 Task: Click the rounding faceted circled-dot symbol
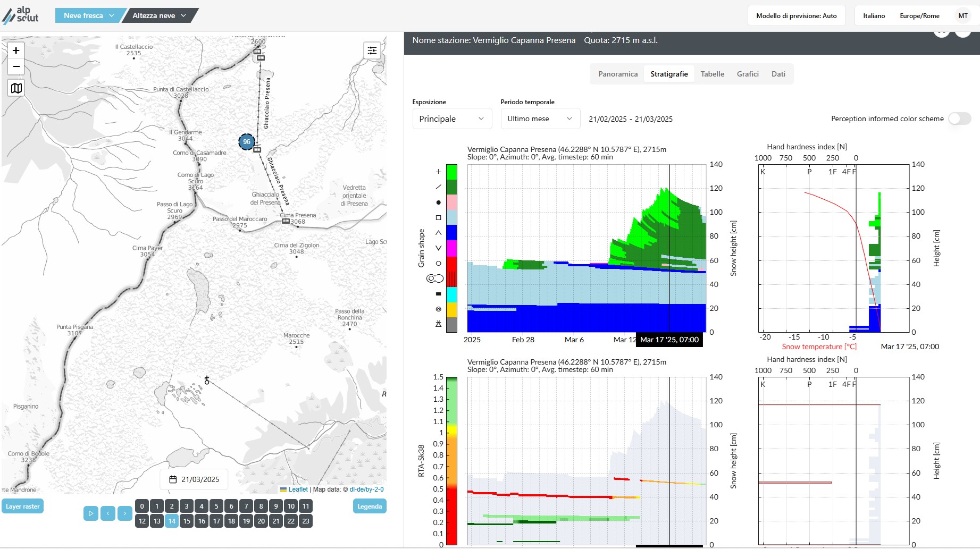click(x=438, y=309)
